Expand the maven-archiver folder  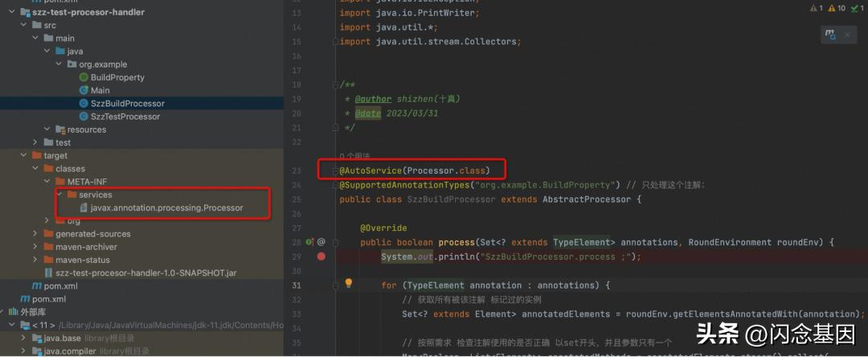35,247
